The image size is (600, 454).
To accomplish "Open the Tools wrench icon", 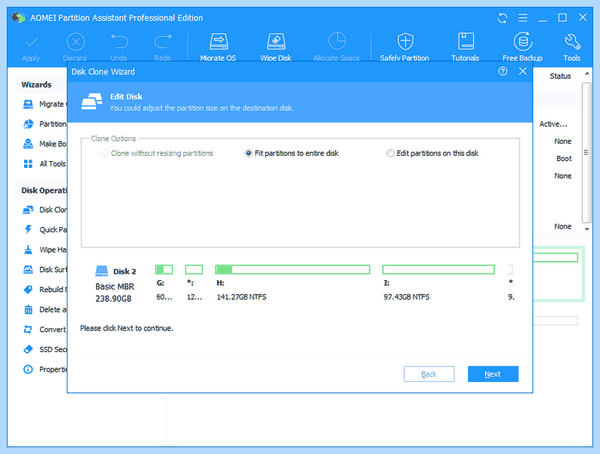I will (572, 42).
